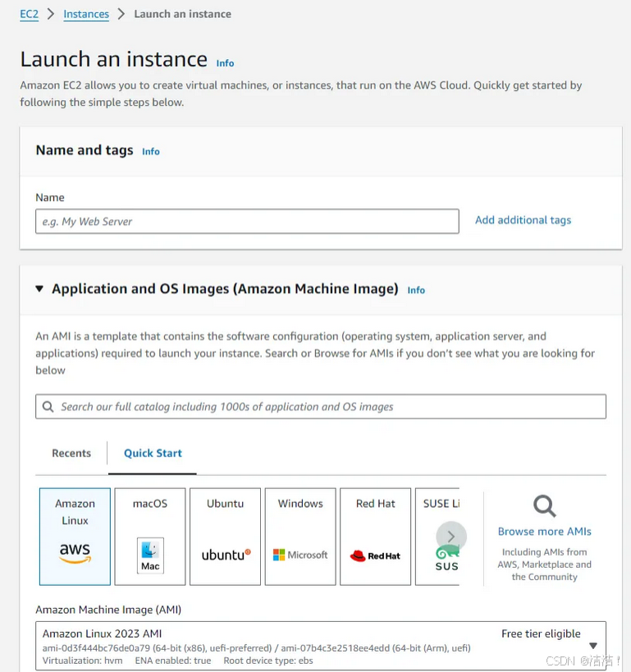The image size is (631, 672).
Task: Select the Windows AMI tile
Action: [300, 537]
